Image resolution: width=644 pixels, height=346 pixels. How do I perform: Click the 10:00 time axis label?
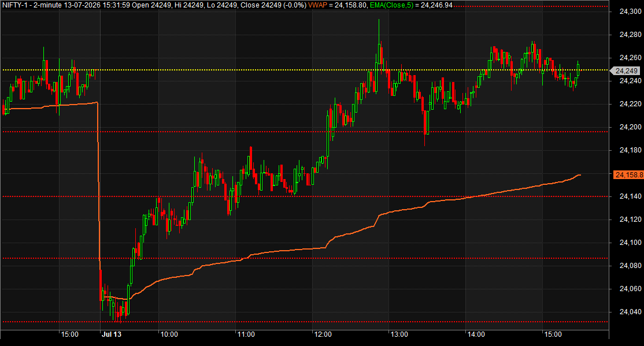(169, 334)
